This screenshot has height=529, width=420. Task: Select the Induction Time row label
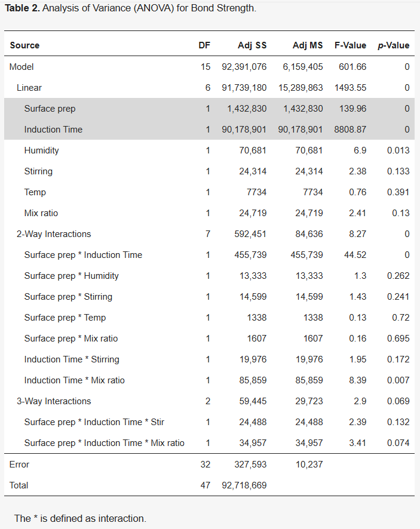coord(53,130)
